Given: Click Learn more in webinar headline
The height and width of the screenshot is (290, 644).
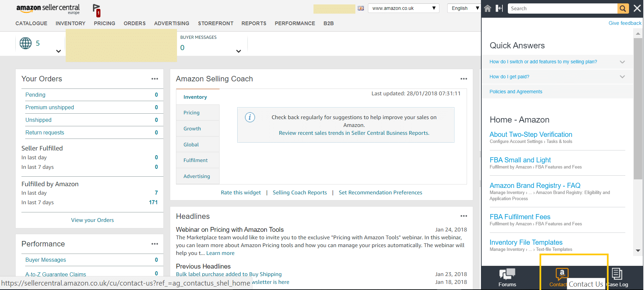Looking at the screenshot, I should pyautogui.click(x=220, y=253).
